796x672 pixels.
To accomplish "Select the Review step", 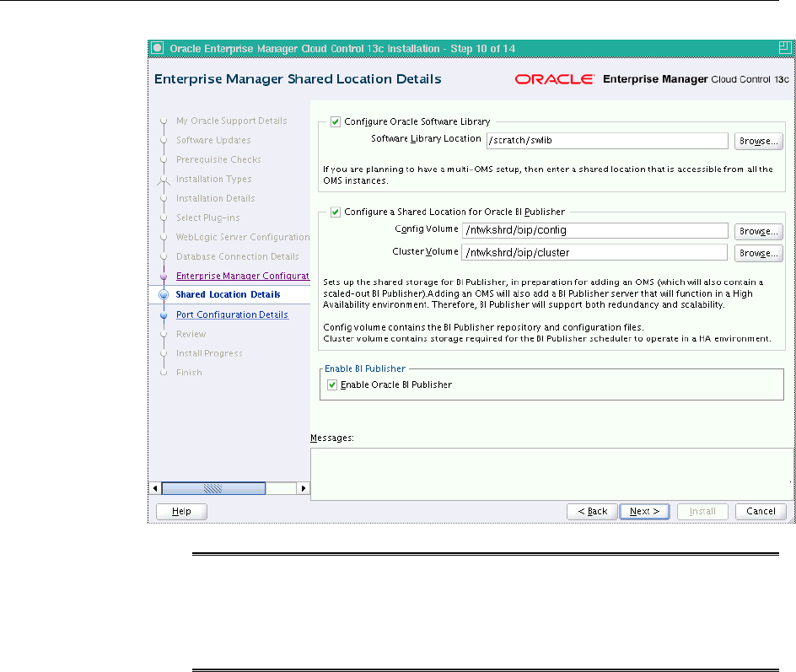I will (x=191, y=334).
